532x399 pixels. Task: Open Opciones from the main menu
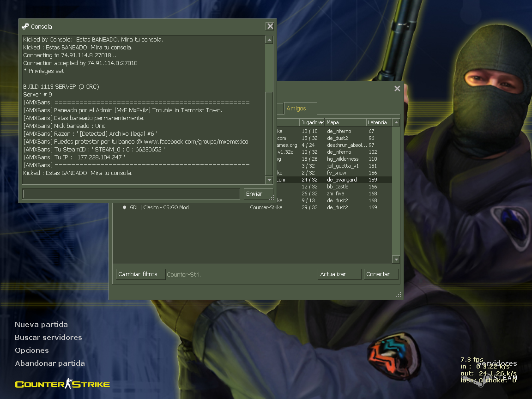(x=32, y=351)
